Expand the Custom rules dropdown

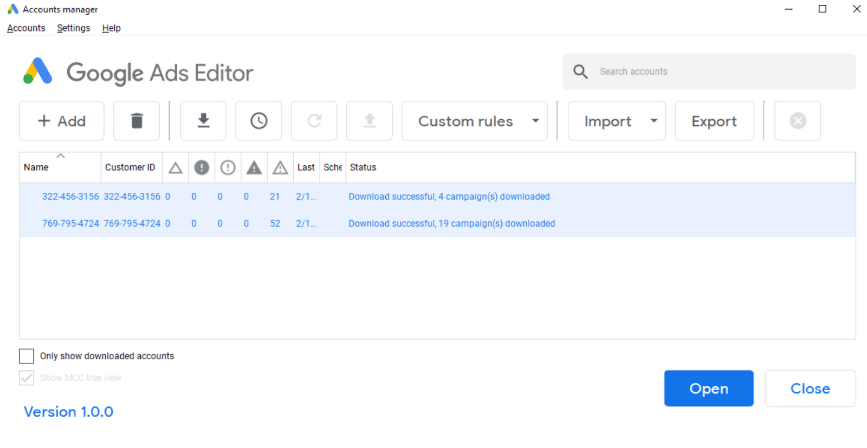pos(475,121)
